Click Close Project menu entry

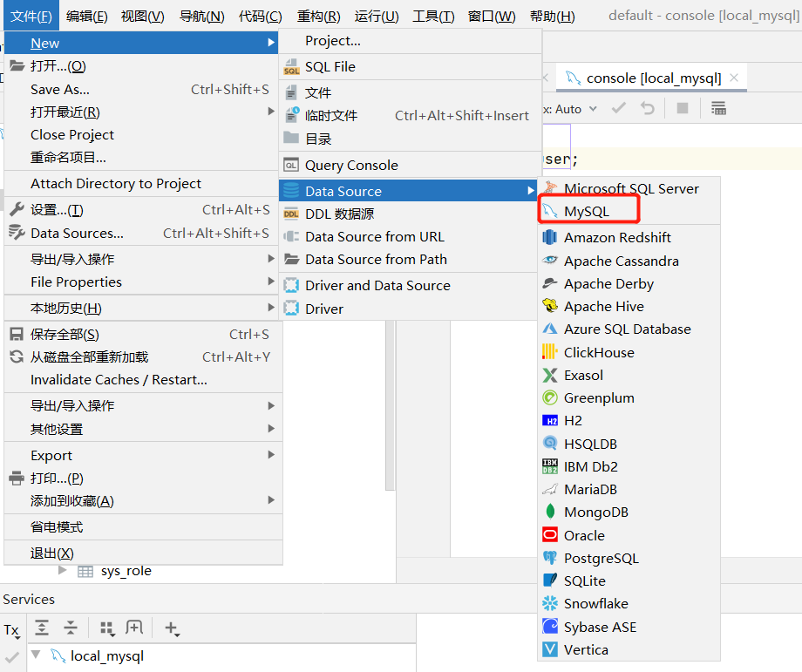coord(140,134)
